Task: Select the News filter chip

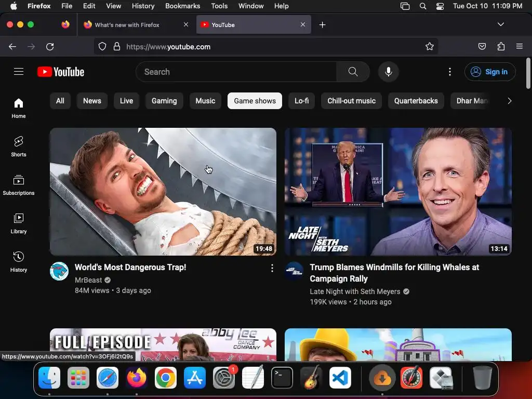Action: coord(92,101)
